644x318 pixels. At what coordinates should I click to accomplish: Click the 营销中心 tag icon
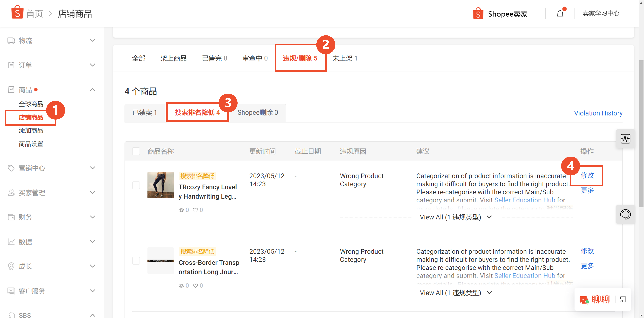11,168
